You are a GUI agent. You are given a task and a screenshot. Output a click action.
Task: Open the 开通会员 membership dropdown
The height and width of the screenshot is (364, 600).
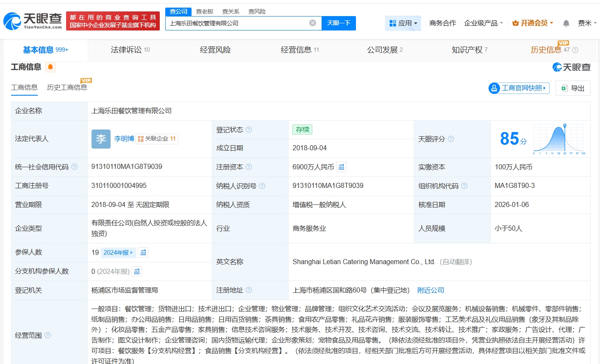point(533,23)
